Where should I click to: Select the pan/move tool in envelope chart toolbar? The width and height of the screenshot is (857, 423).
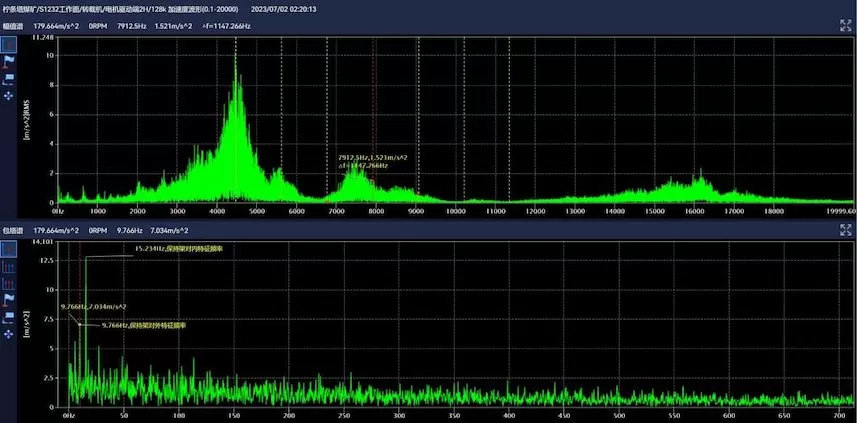(x=9, y=332)
